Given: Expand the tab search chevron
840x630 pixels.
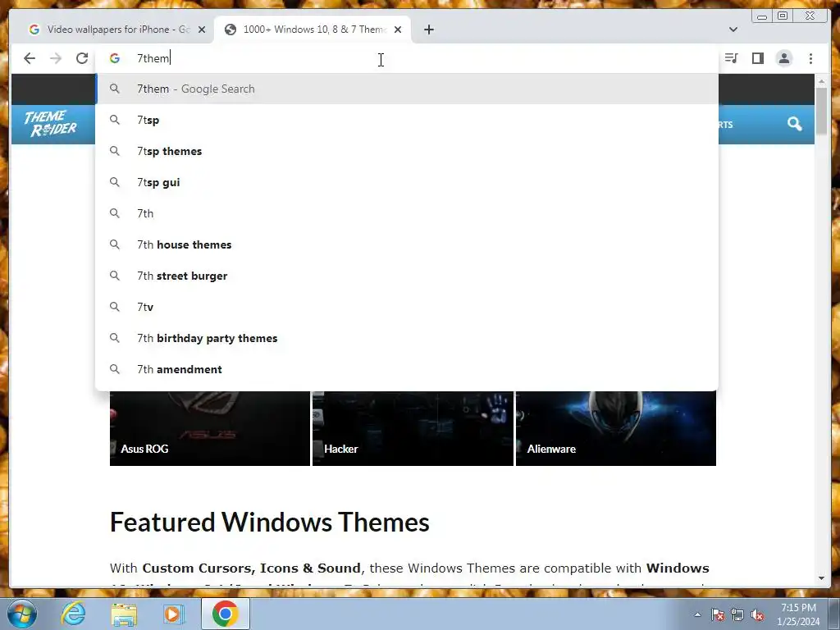Looking at the screenshot, I should pyautogui.click(x=733, y=30).
